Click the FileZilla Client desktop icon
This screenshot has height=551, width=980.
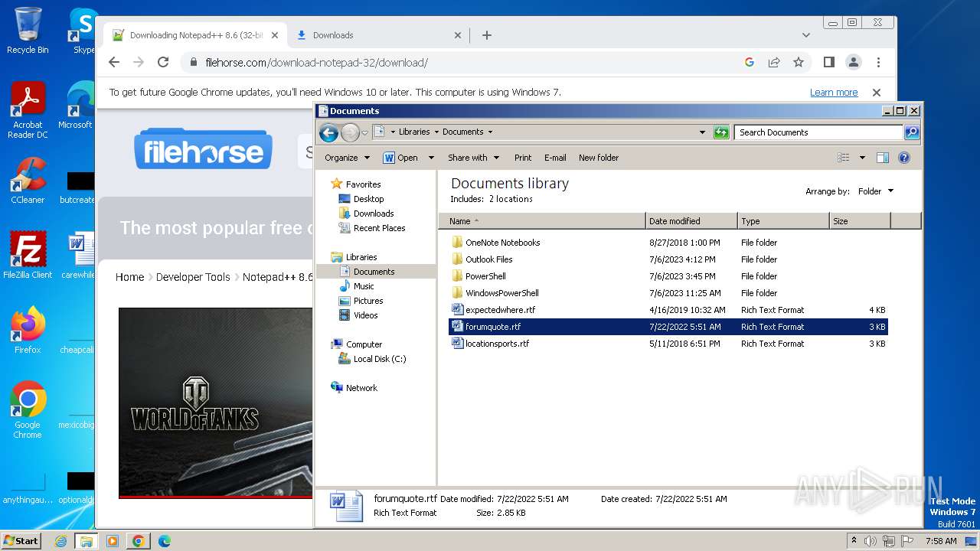(x=28, y=255)
